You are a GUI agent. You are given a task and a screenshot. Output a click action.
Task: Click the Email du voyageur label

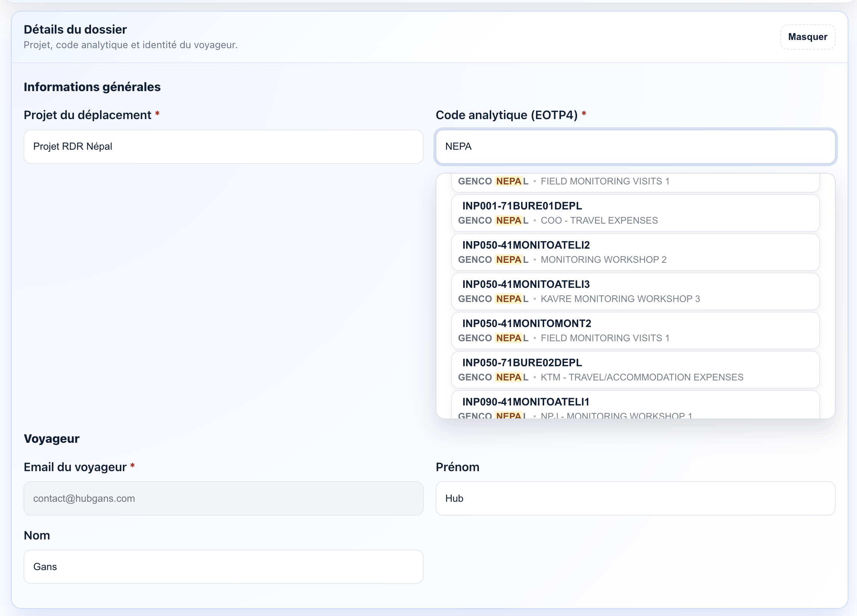75,467
